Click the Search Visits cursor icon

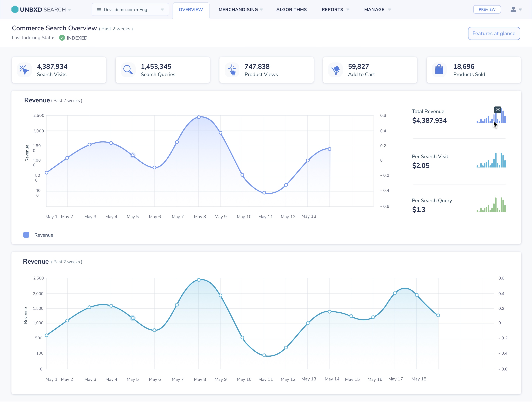tap(24, 70)
